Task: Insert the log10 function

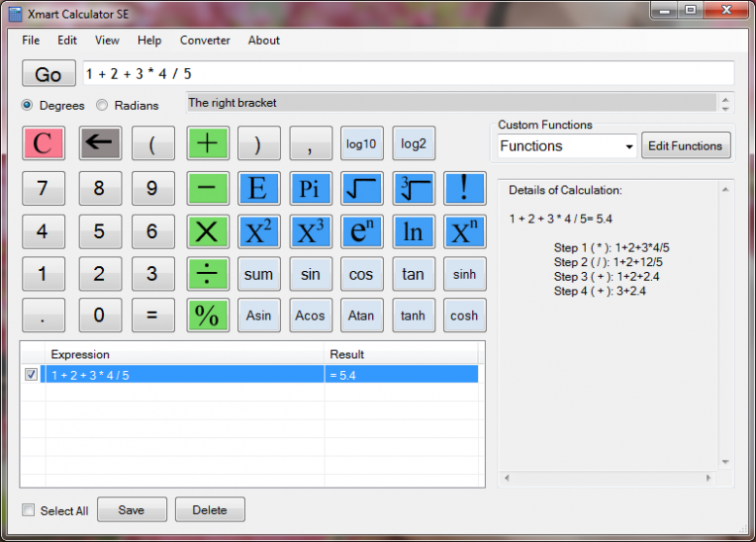Action: coord(361,143)
